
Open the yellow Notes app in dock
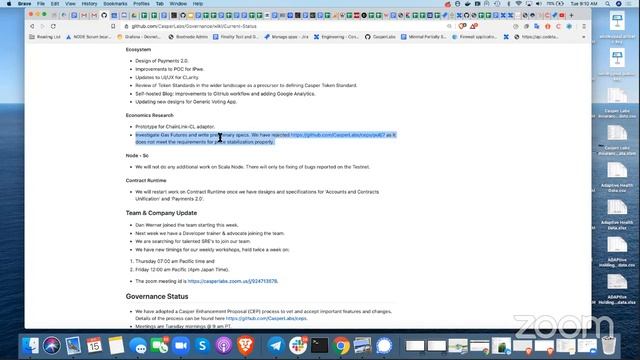(x=116, y=346)
